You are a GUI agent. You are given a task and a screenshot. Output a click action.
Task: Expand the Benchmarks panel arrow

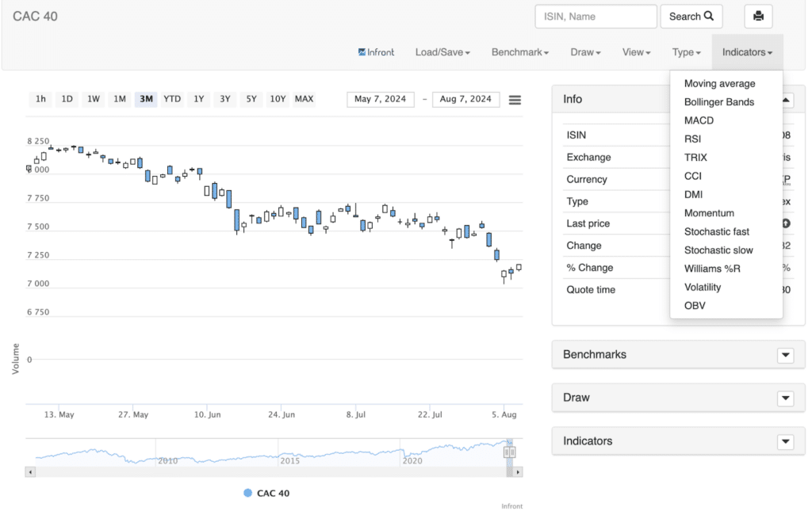(786, 355)
